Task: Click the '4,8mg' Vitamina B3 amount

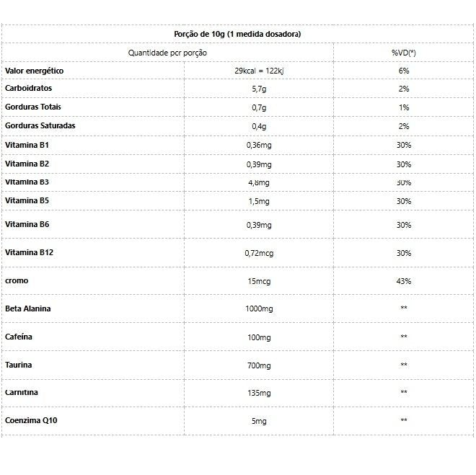Action: pos(258,183)
